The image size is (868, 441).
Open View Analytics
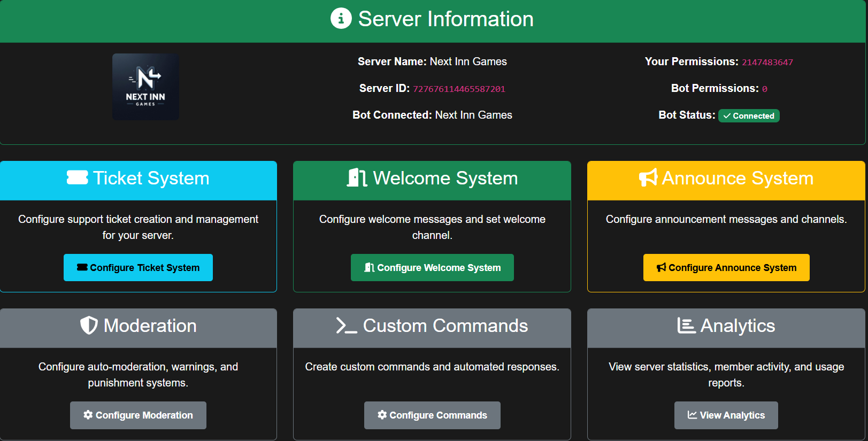[x=726, y=415]
